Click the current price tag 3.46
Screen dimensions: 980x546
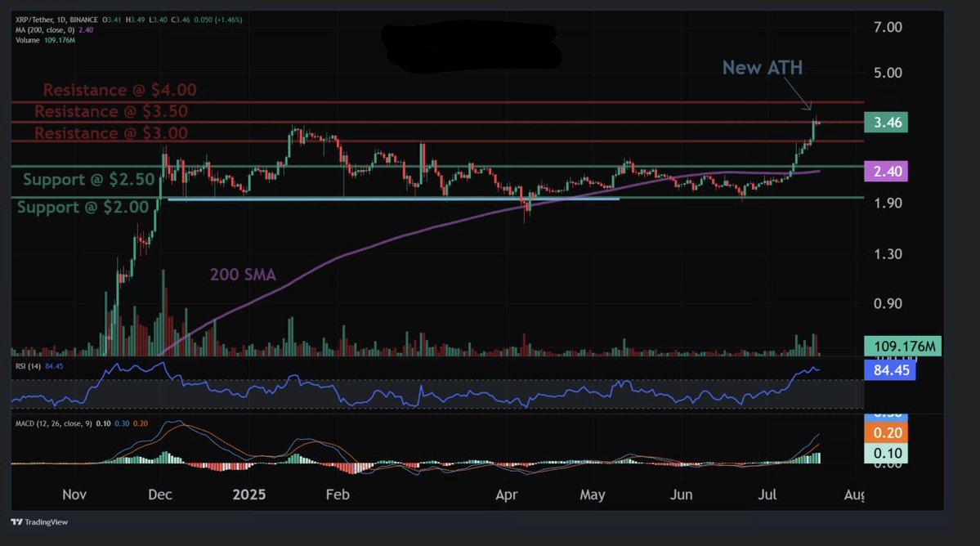coord(886,123)
